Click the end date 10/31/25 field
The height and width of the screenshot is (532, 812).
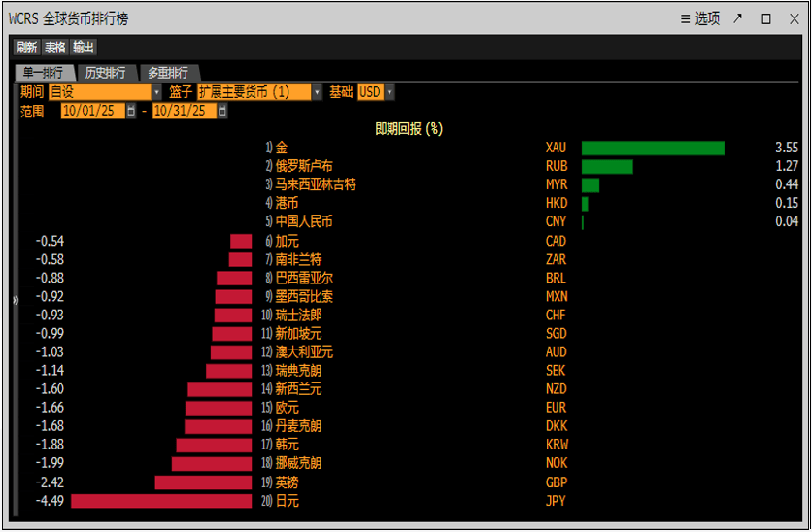184,111
